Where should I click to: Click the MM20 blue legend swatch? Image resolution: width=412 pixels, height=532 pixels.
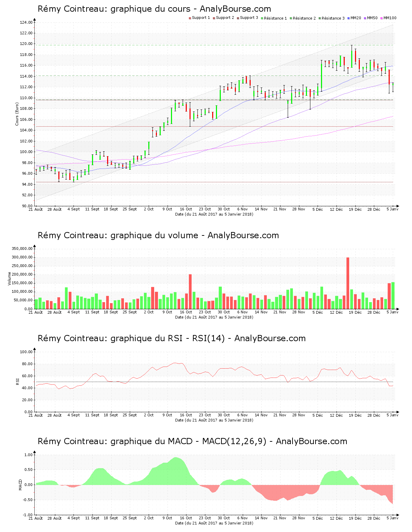(x=348, y=18)
